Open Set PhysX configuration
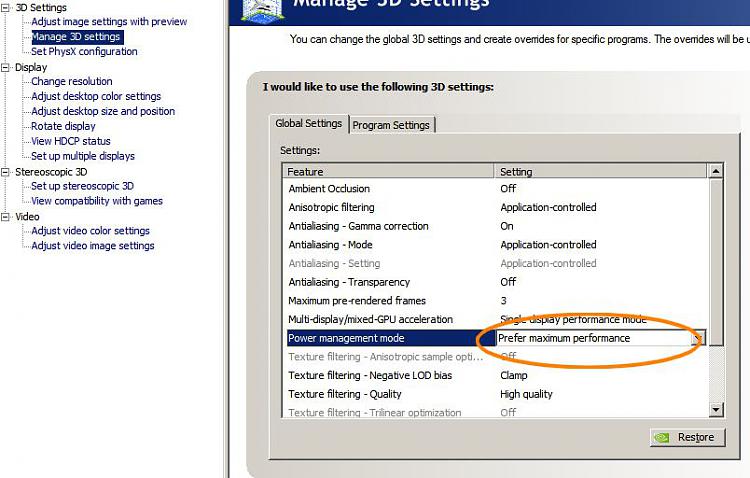The image size is (750, 478). click(84, 52)
